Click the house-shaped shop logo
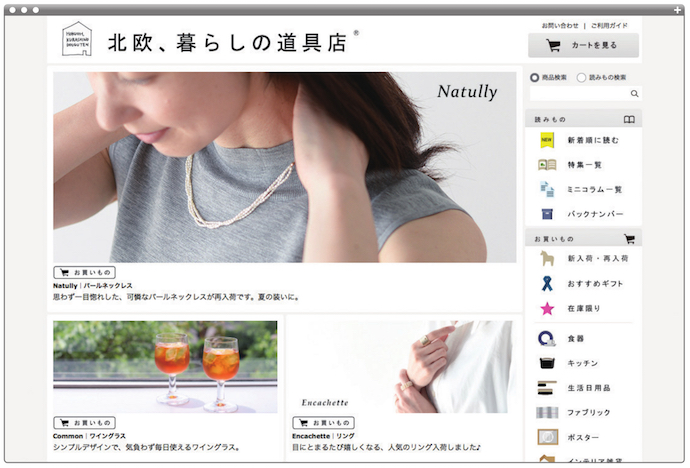Screen dimensions: 690x468 coord(77,39)
